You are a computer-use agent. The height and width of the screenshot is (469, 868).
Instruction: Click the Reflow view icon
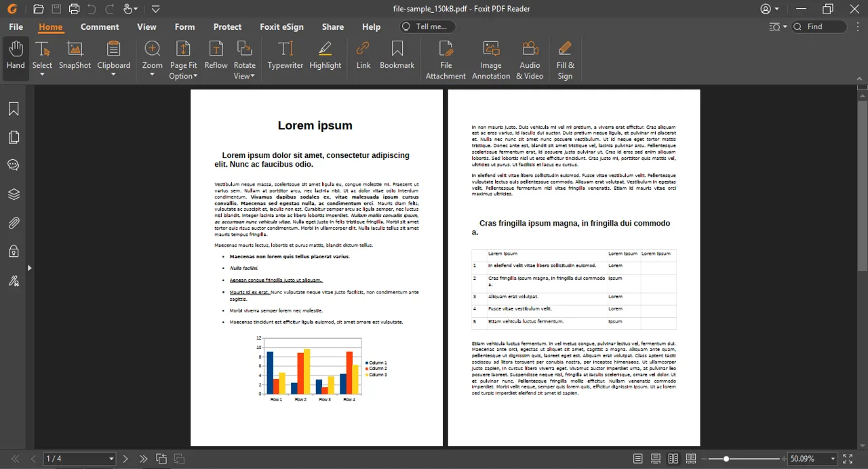pyautogui.click(x=216, y=55)
